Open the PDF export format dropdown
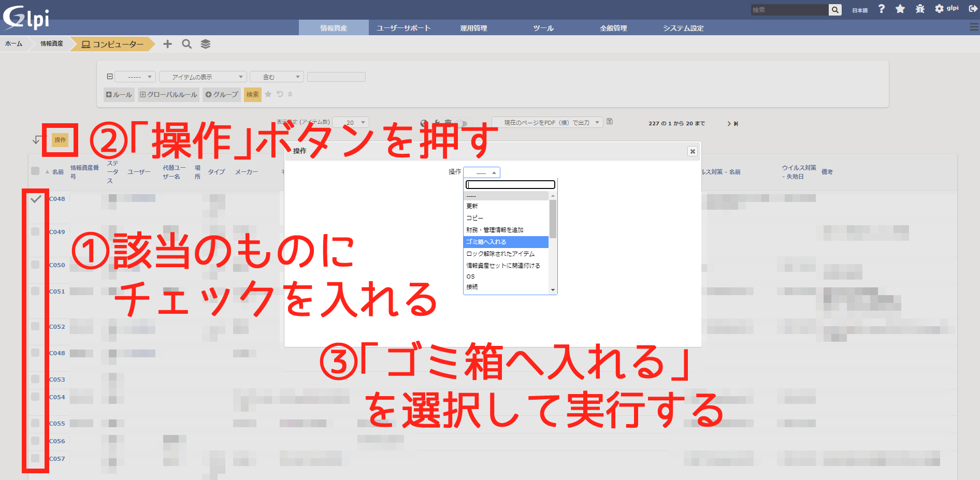Viewport: 980px width, 480px height. click(547, 123)
